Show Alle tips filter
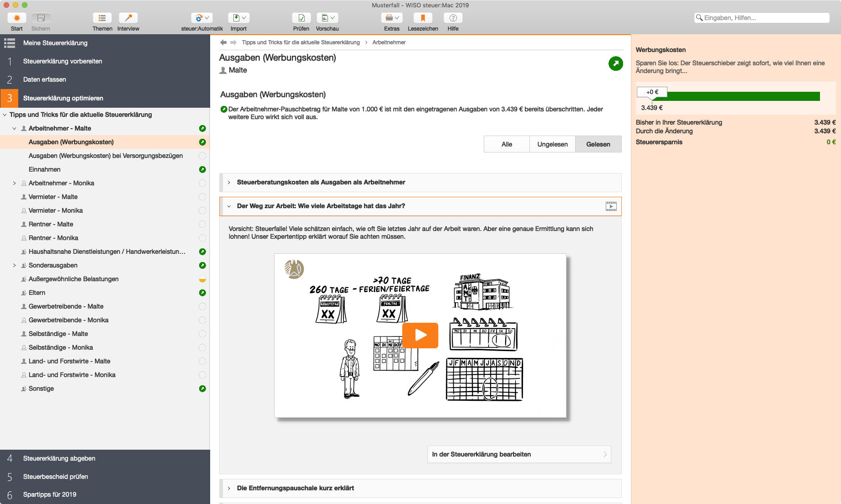 (507, 144)
